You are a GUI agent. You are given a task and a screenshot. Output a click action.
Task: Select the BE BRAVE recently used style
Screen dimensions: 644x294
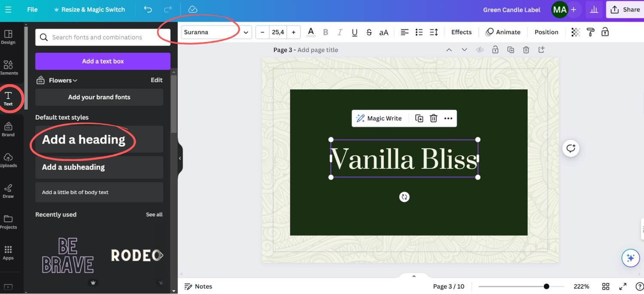[x=67, y=256]
